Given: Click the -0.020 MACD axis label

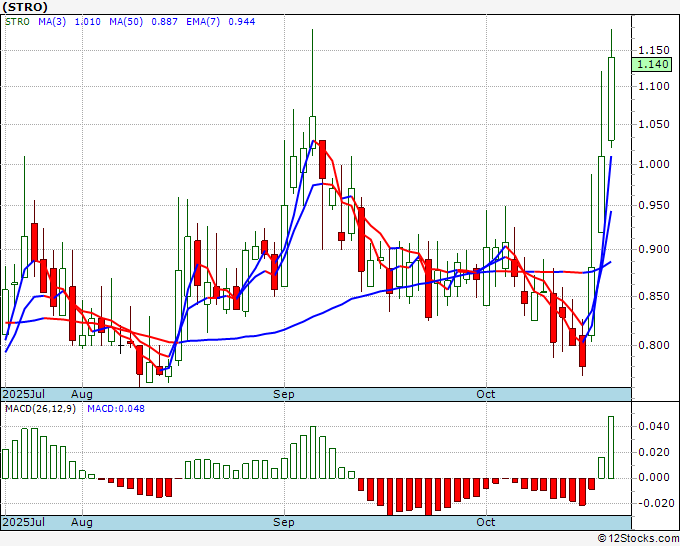Looking at the screenshot, I should (x=654, y=503).
